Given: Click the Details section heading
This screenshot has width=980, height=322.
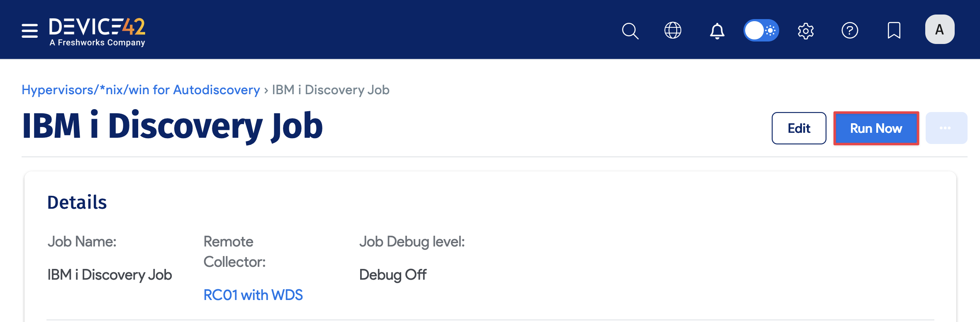Looking at the screenshot, I should [77, 202].
